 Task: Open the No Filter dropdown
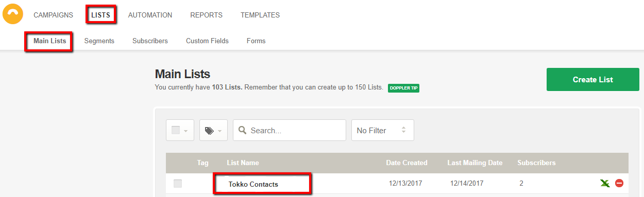(383, 130)
